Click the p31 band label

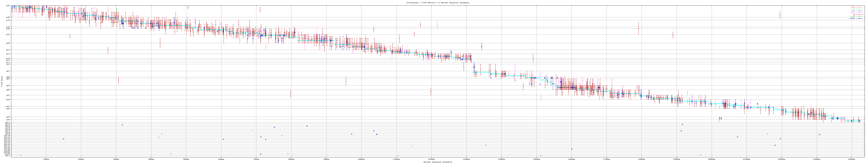click(x=8, y=34)
